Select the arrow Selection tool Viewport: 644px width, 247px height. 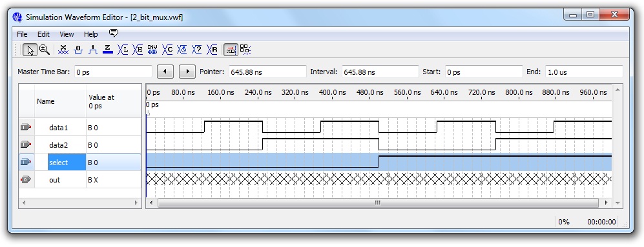pos(30,50)
